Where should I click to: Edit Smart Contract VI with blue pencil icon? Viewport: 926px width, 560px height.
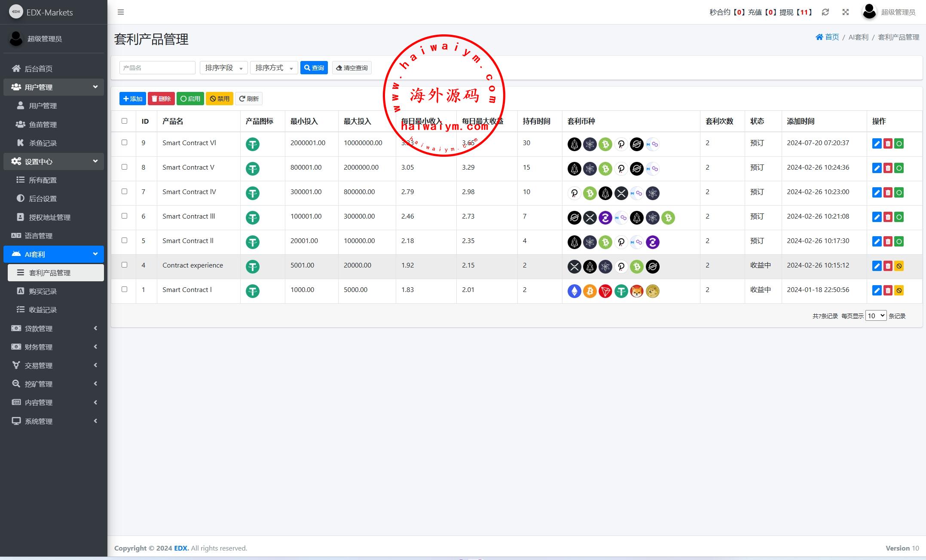click(877, 143)
